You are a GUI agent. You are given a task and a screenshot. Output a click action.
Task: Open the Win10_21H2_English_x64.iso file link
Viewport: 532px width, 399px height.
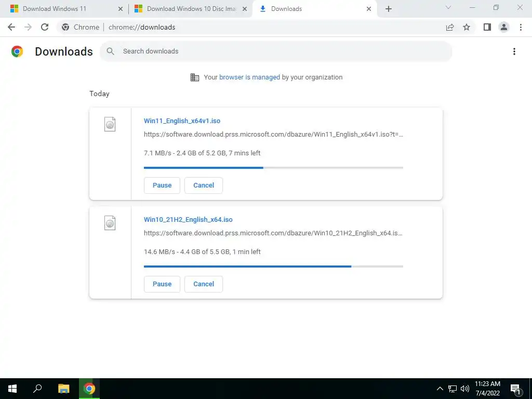tap(188, 220)
